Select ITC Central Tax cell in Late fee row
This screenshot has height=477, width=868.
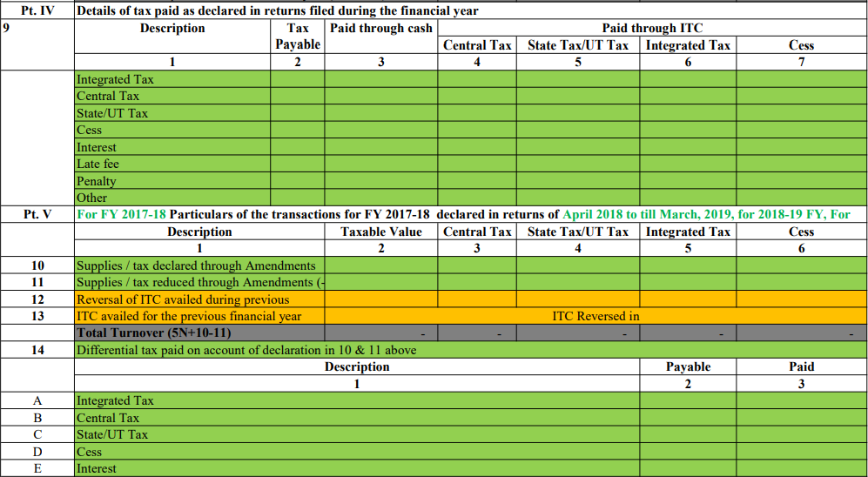point(476,164)
